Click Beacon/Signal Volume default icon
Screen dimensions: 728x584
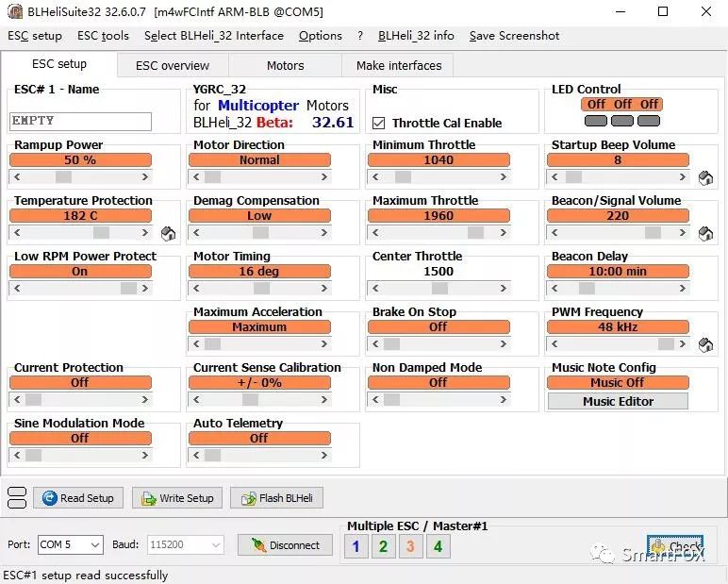pos(705,234)
